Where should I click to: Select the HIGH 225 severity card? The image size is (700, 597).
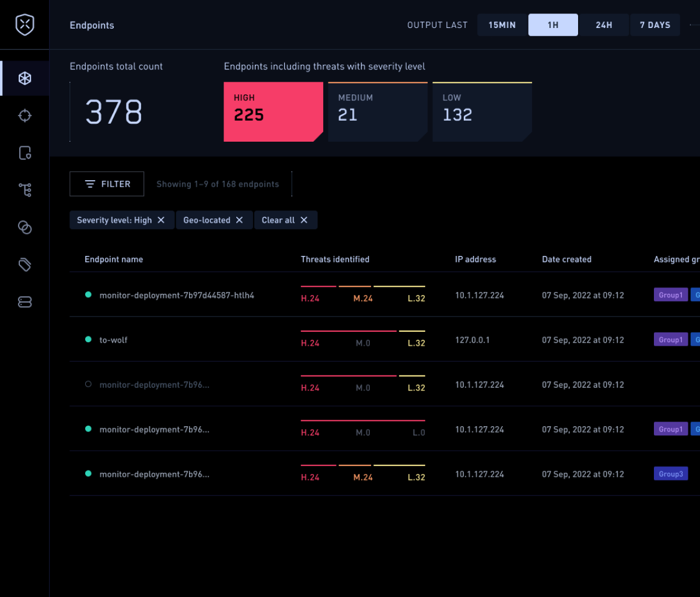273,111
